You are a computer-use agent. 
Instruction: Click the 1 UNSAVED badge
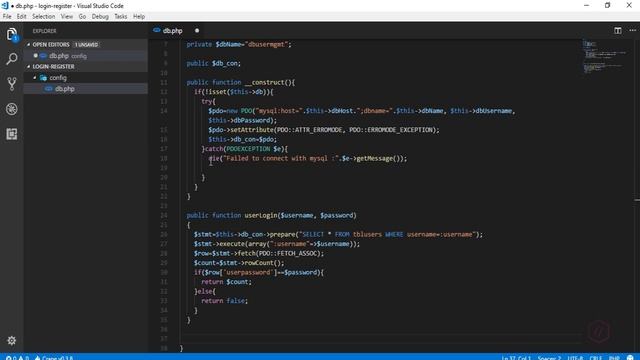(86, 44)
